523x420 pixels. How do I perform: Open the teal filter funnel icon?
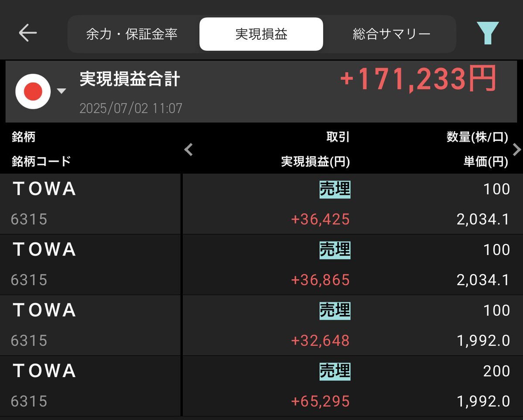click(x=488, y=33)
